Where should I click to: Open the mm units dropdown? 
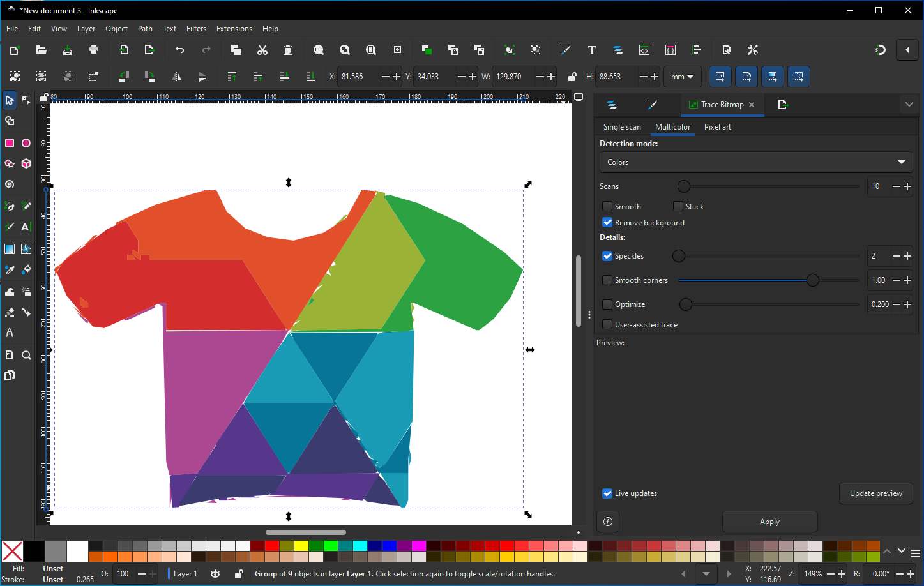[x=682, y=77]
